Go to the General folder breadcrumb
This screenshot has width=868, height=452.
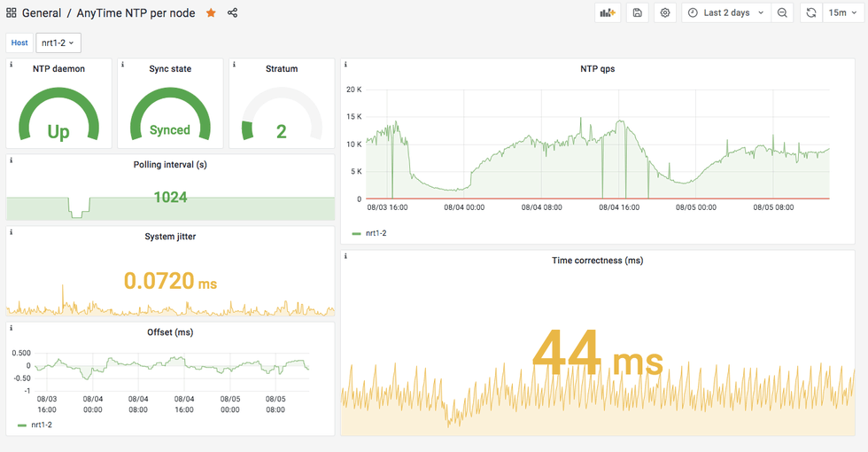click(42, 12)
